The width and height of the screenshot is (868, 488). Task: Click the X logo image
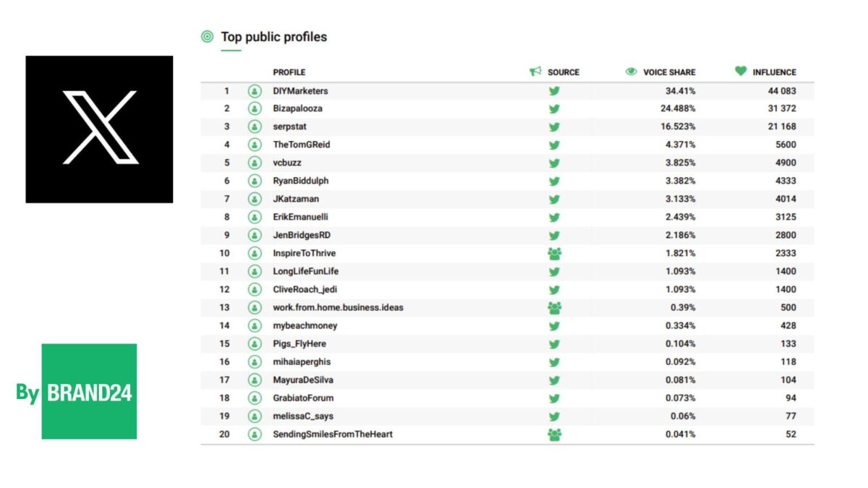pos(99,129)
